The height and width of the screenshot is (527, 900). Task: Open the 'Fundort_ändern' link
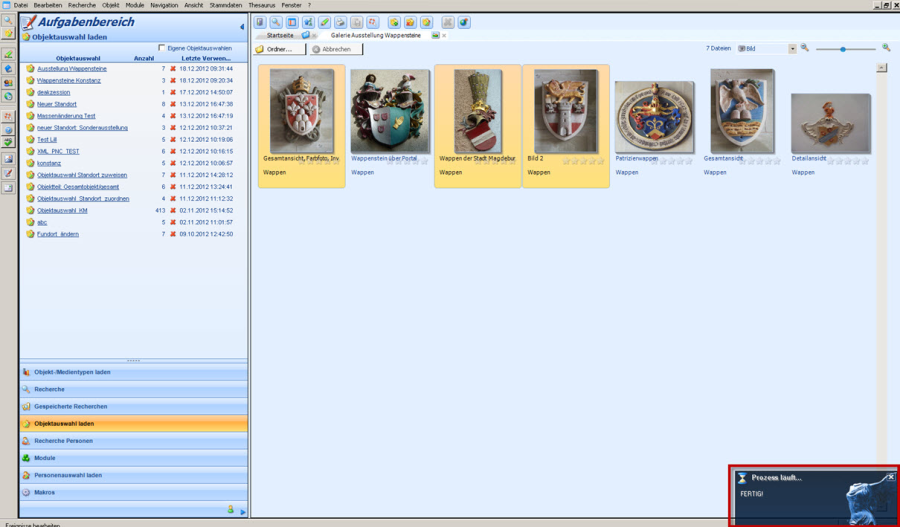click(58, 234)
